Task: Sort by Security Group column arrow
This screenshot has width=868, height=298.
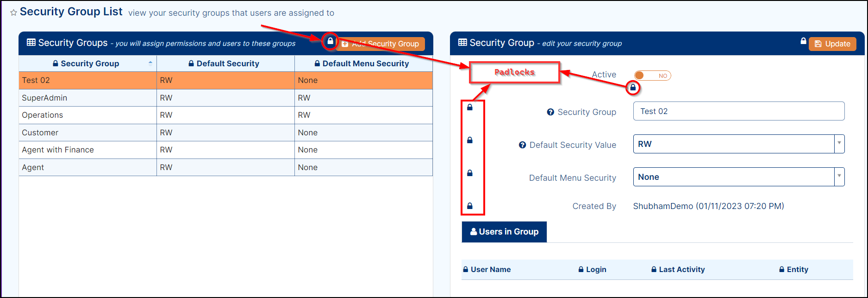Action: coord(150,63)
